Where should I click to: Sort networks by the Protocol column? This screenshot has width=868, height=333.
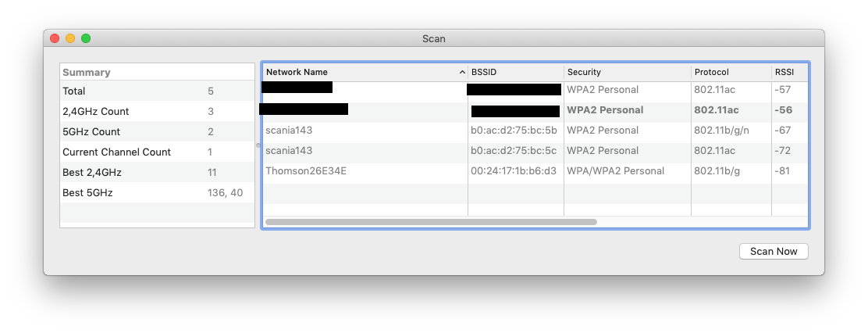point(731,72)
